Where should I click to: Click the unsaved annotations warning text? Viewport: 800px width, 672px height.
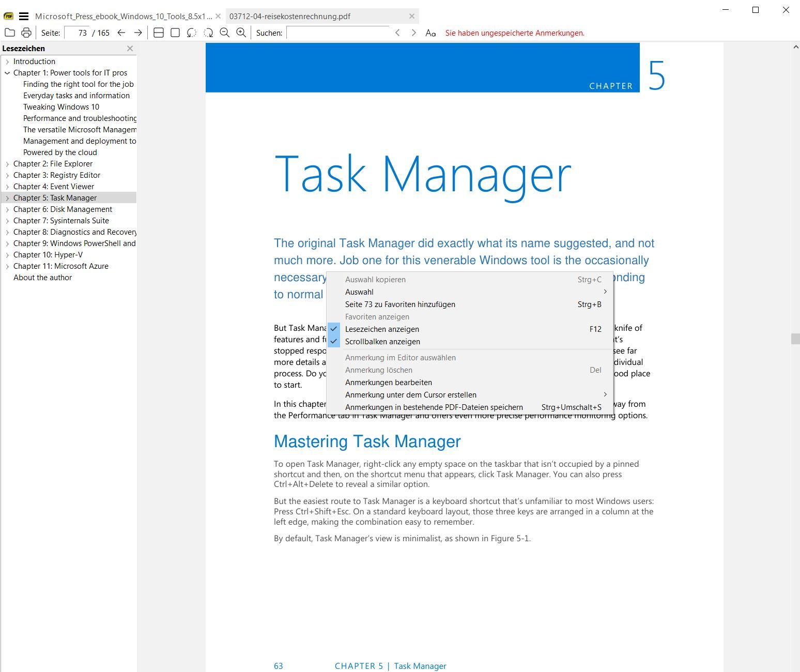515,33
